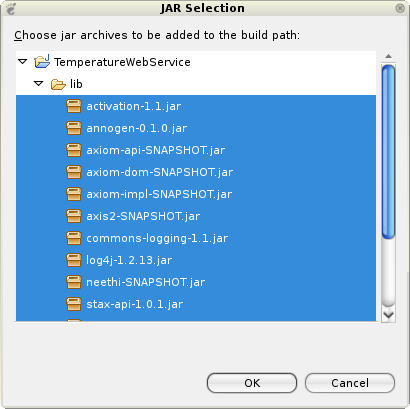Image resolution: width=410 pixels, height=409 pixels.
Task: Collapse the TemperatureWebService tree node
Action: tap(23, 61)
